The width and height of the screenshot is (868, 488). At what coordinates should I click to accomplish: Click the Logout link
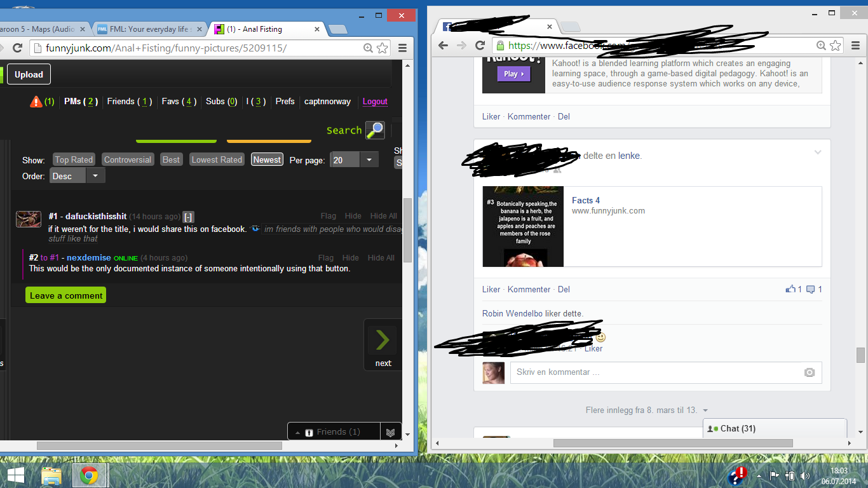375,102
